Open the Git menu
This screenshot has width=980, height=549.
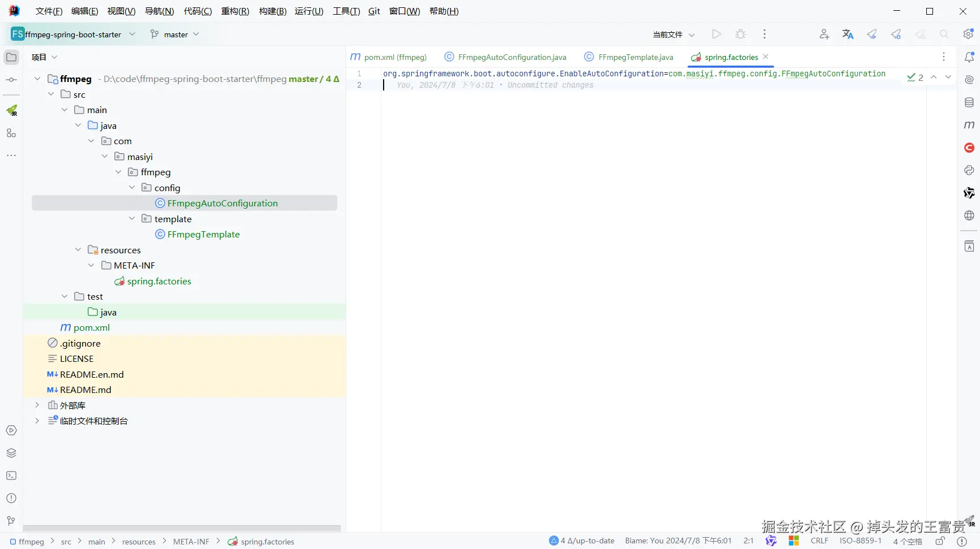click(374, 11)
